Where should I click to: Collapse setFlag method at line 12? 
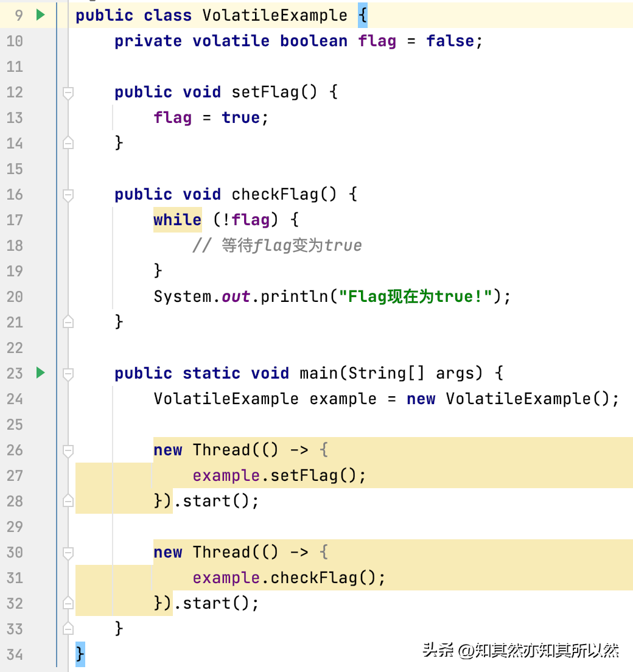tap(68, 93)
